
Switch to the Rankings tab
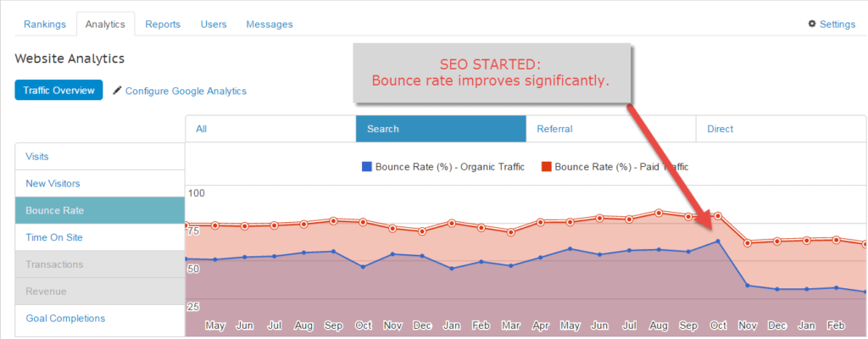pyautogui.click(x=45, y=25)
